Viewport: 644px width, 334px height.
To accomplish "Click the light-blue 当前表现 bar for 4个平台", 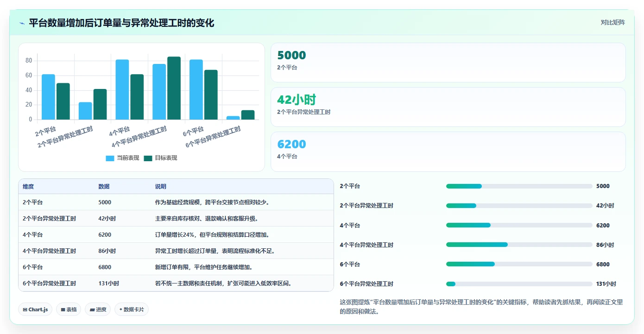I will (x=122, y=89).
